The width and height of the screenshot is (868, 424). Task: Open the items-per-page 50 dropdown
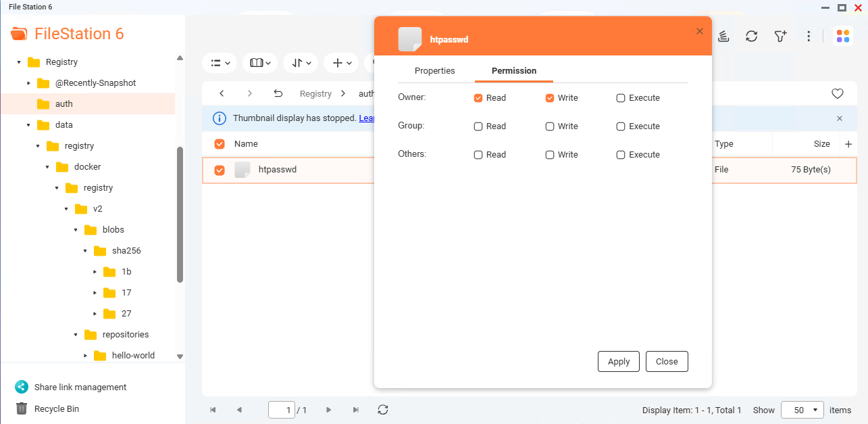pyautogui.click(x=802, y=410)
